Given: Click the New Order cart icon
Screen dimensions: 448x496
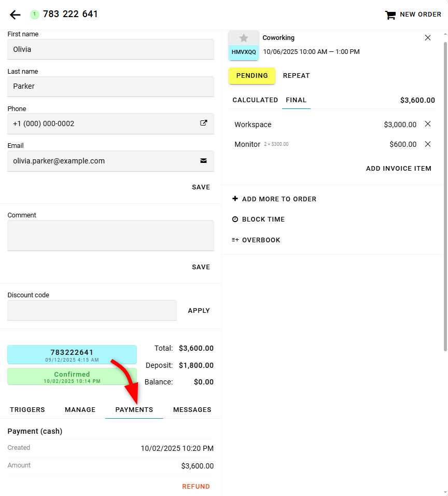Looking at the screenshot, I should tap(390, 15).
